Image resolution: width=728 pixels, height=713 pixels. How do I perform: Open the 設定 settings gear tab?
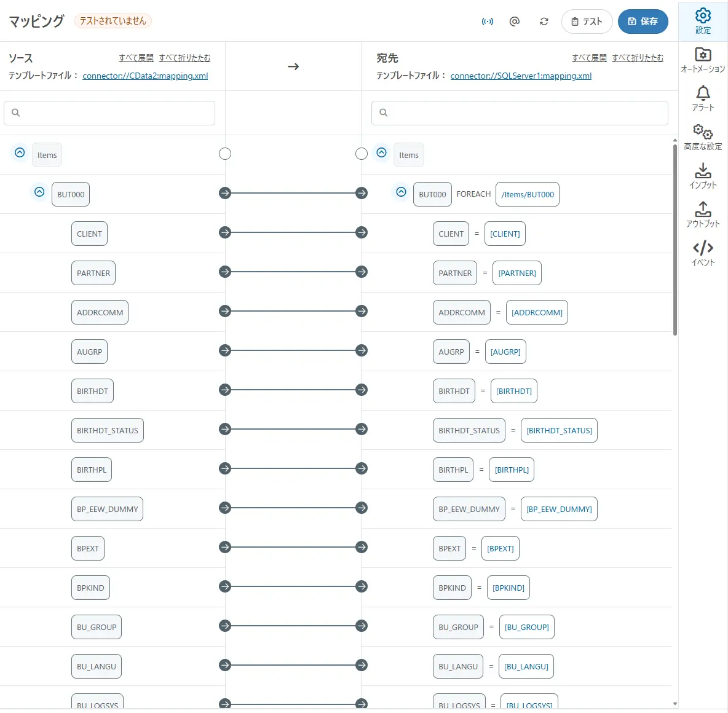coord(703,21)
